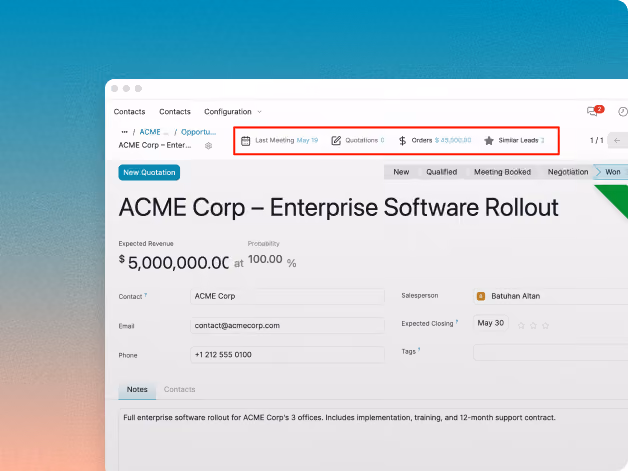Click the Quotations pencil icon
The height and width of the screenshot is (471, 628).
pyautogui.click(x=336, y=141)
